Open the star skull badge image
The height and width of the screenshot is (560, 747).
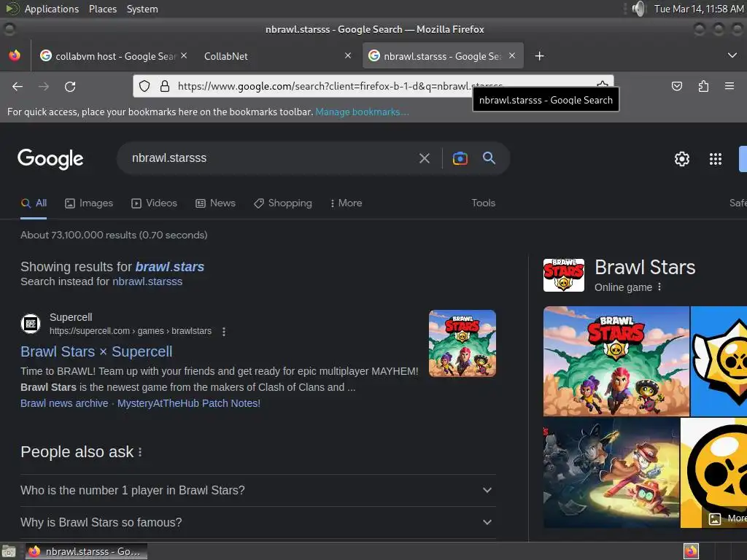click(719, 362)
